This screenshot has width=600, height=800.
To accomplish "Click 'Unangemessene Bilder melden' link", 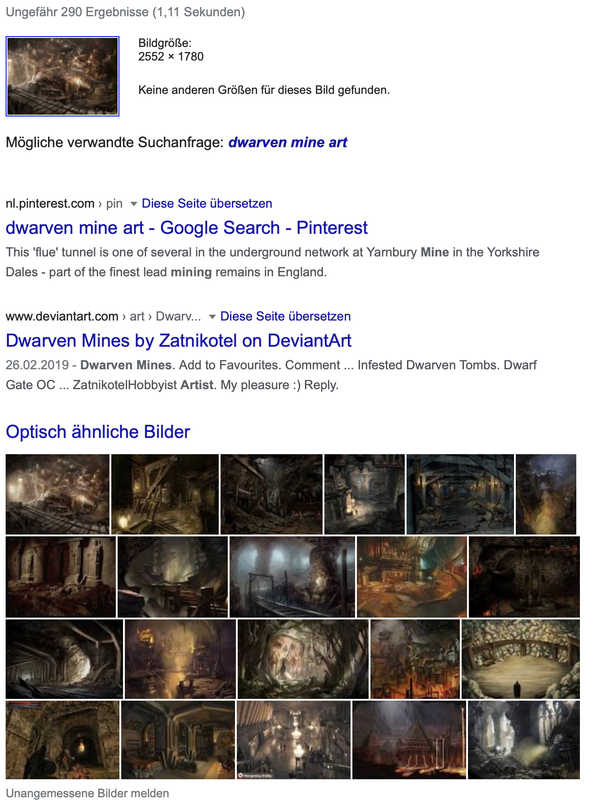I will tap(87, 793).
